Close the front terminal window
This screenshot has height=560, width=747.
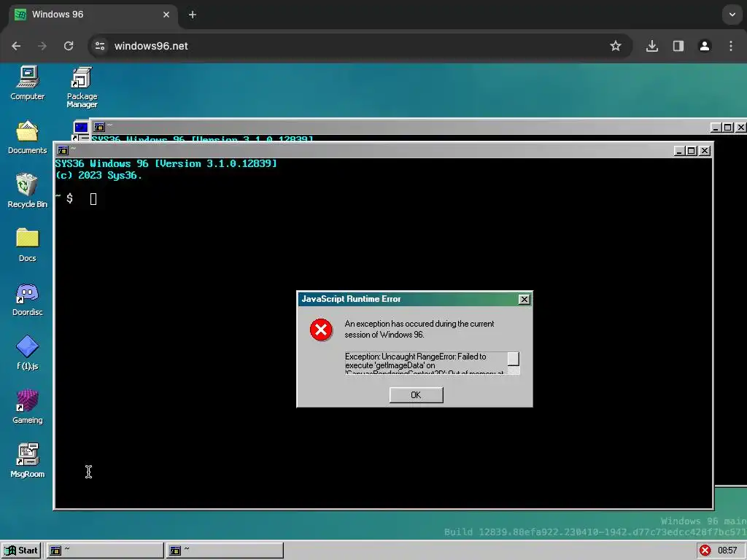tap(705, 151)
